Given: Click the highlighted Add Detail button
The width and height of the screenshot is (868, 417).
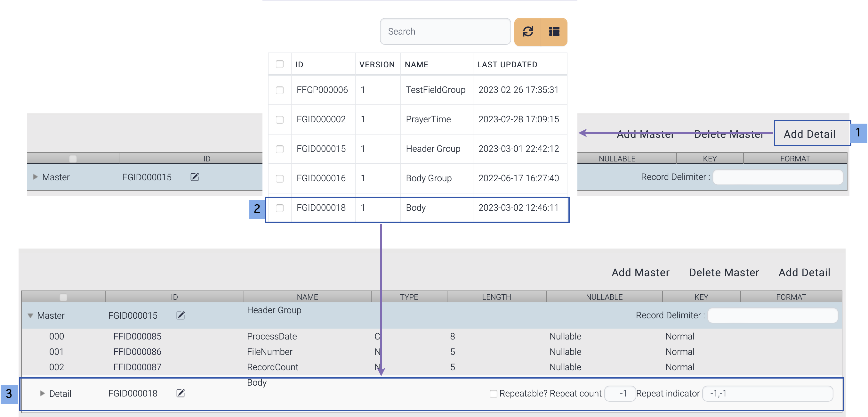Looking at the screenshot, I should click(x=809, y=134).
